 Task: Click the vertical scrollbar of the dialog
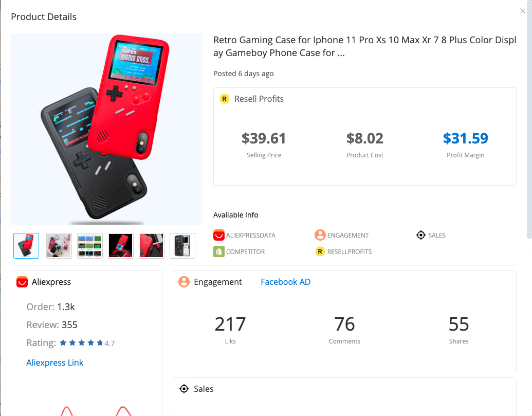coord(529,119)
